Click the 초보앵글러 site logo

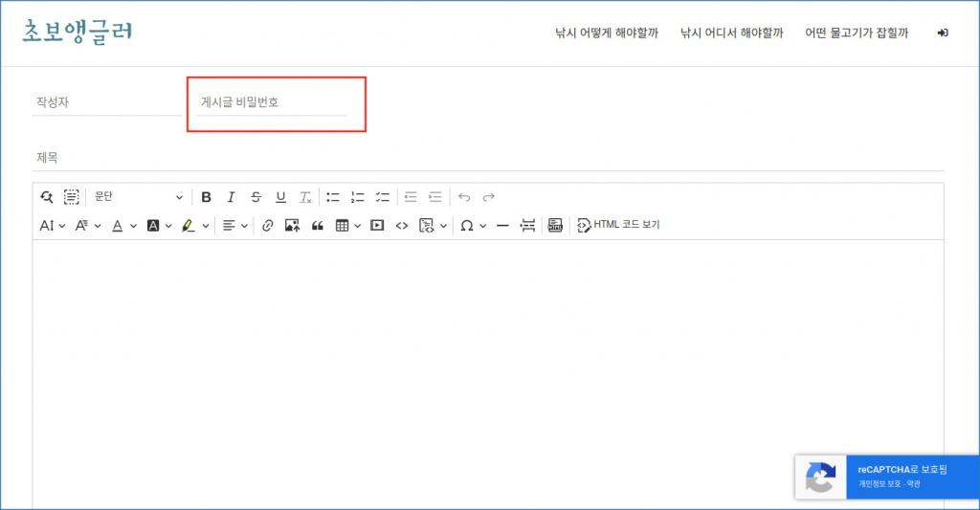[78, 32]
